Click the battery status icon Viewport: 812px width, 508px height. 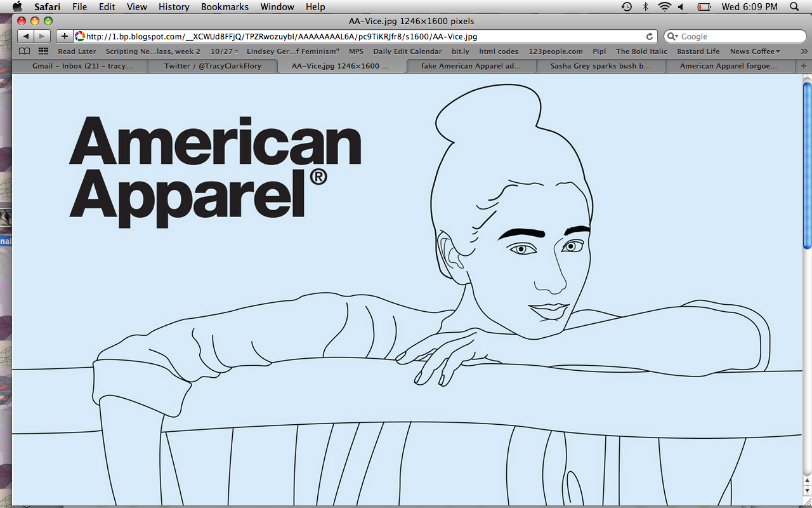tap(704, 6)
